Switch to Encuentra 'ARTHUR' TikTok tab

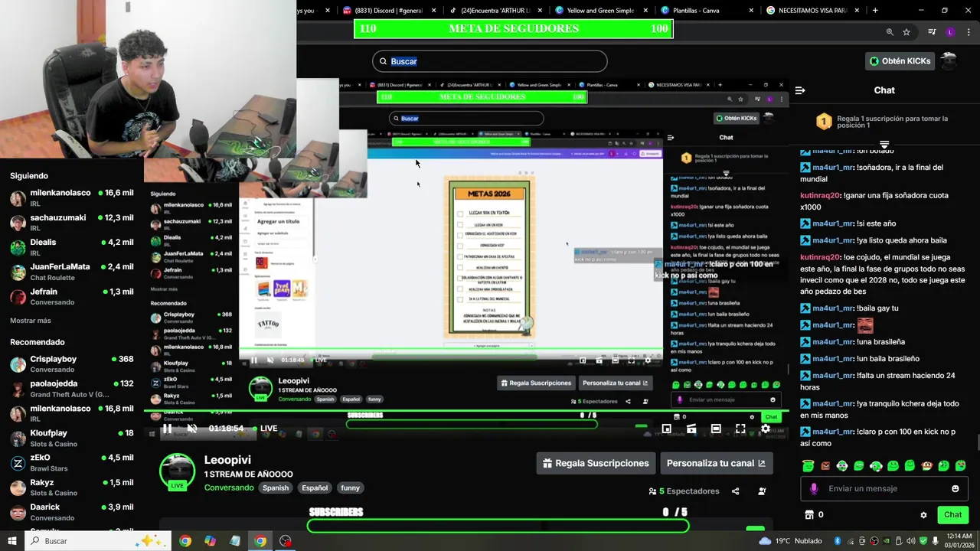[x=497, y=11]
